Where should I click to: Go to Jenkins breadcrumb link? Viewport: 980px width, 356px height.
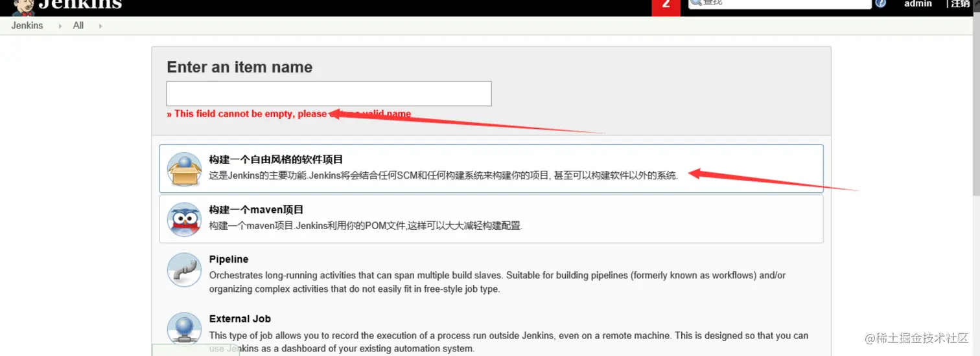27,26
